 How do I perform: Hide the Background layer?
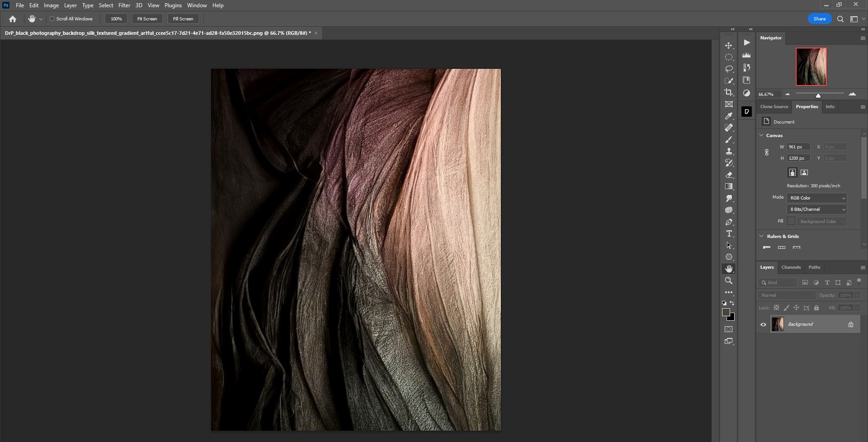tap(764, 324)
